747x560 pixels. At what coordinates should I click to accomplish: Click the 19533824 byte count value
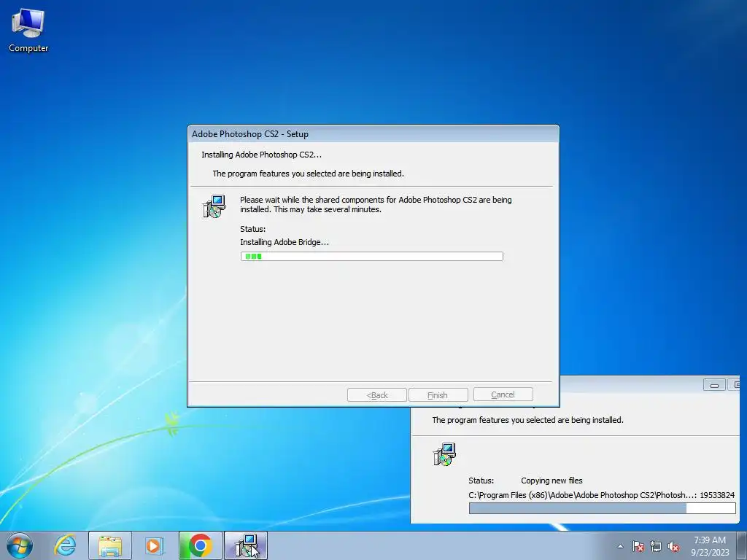(717, 495)
